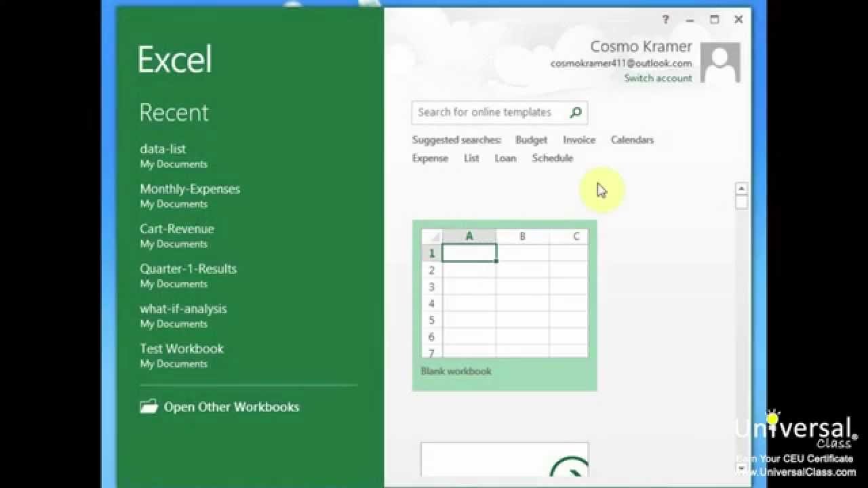The image size is (868, 488).
Task: Click the template list scroll up arrow
Action: pyautogui.click(x=742, y=188)
